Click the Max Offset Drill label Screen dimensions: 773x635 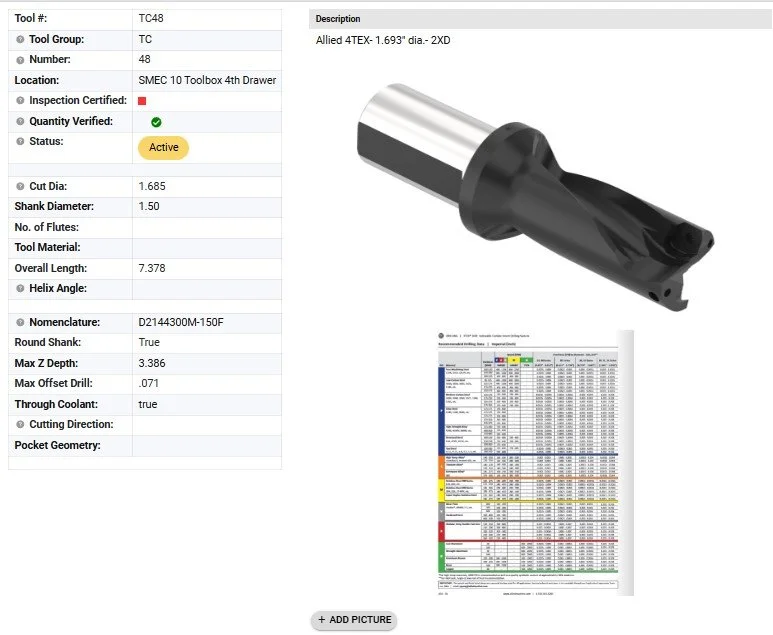tap(54, 383)
